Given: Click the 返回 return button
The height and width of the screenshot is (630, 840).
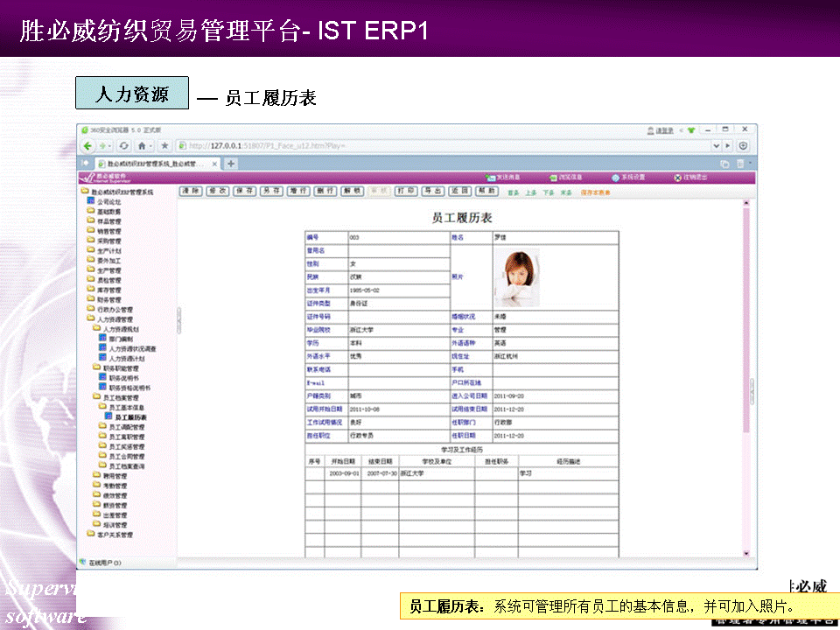Looking at the screenshot, I should pyautogui.click(x=460, y=191).
